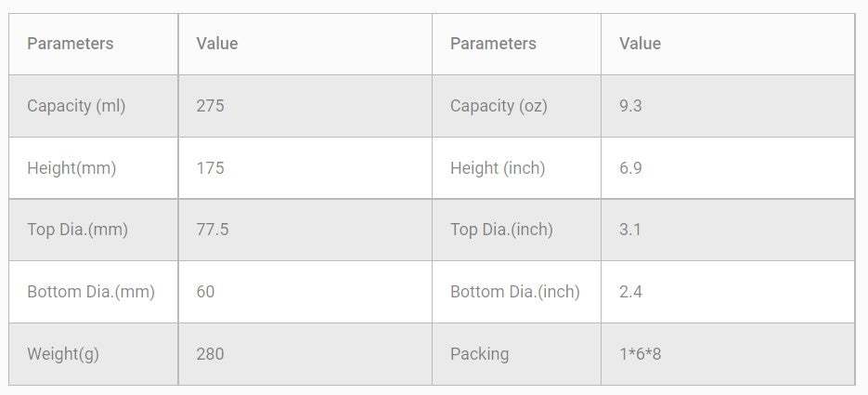Select the 2.4 inch value
Image resolution: width=868 pixels, height=395 pixels.
click(x=631, y=292)
